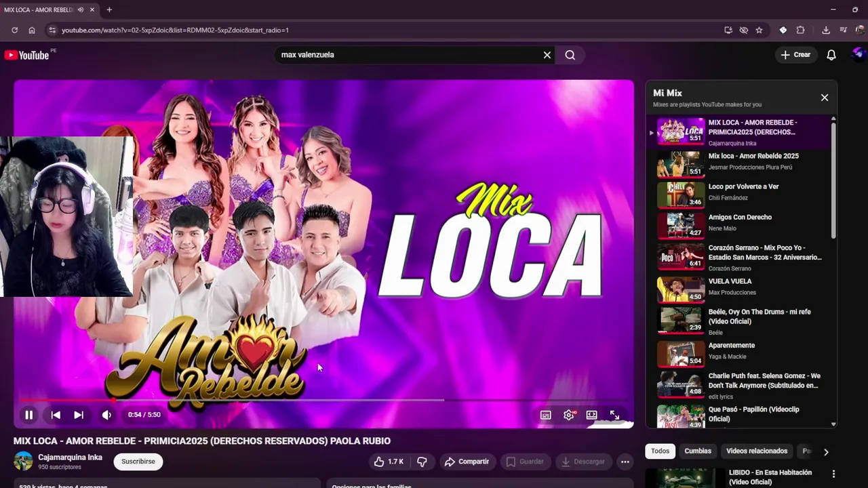Open the browser extensions puzzle icon
Screen dimensions: 868x488
point(800,30)
